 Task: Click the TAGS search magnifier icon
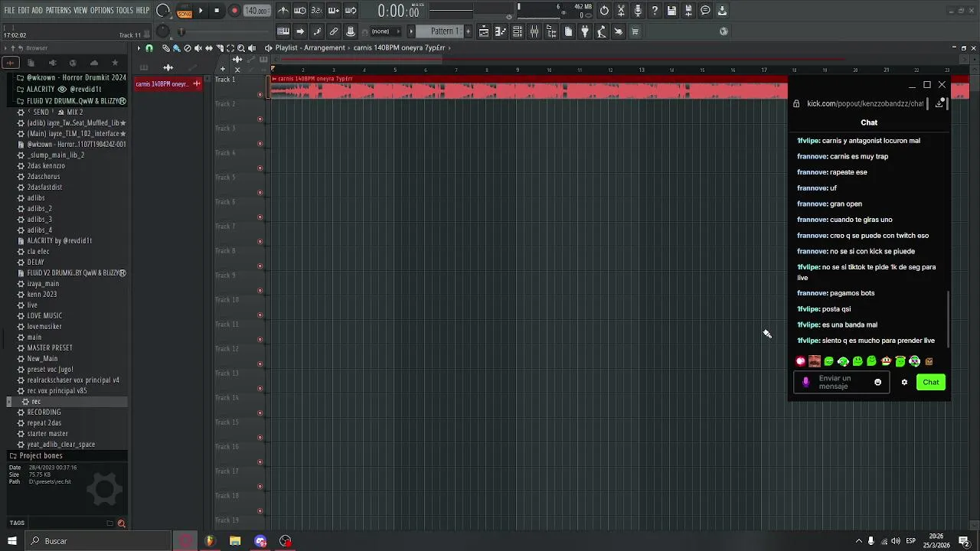[x=121, y=523]
